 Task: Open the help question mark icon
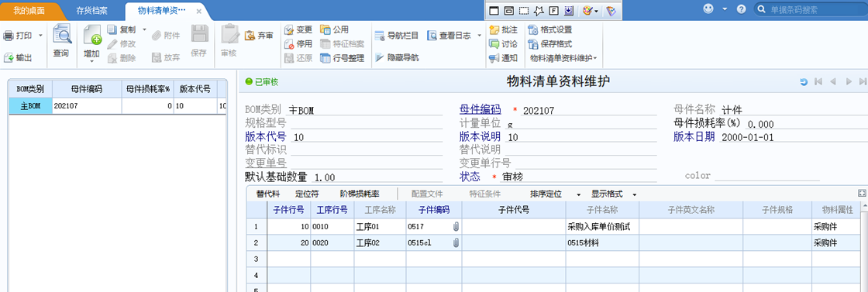pos(741,9)
